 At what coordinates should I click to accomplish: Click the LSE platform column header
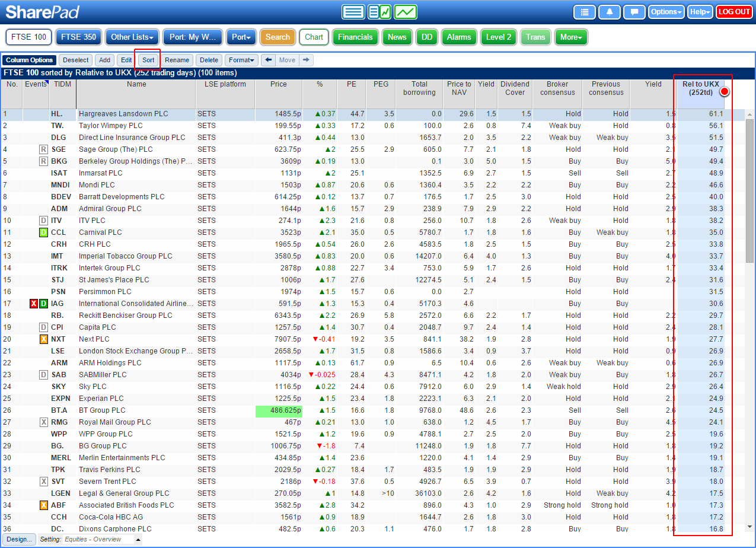(225, 94)
